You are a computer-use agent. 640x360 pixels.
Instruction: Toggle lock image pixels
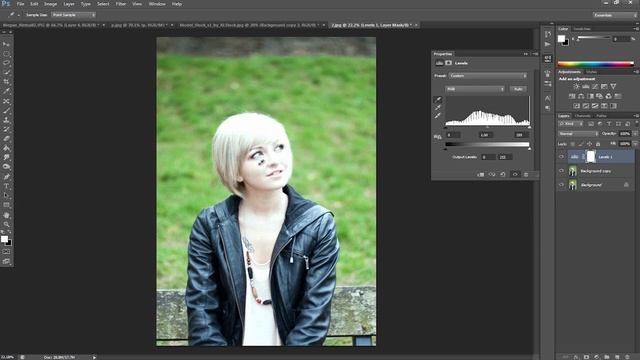pos(581,144)
